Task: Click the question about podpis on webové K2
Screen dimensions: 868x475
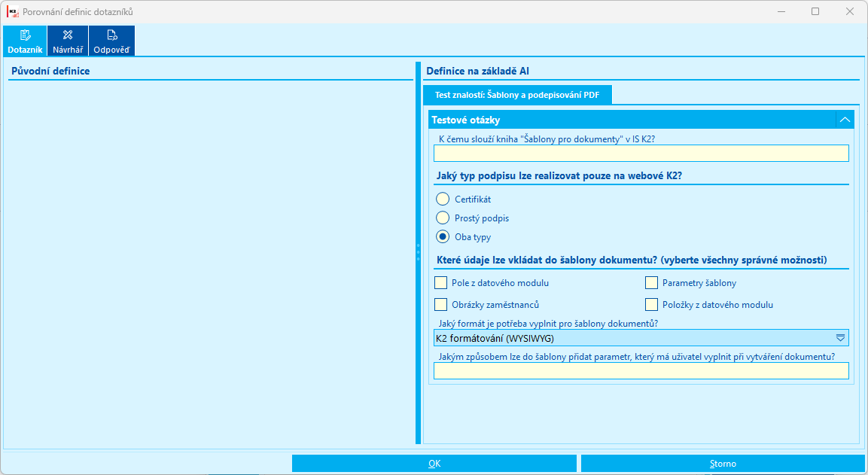Action: (559, 176)
